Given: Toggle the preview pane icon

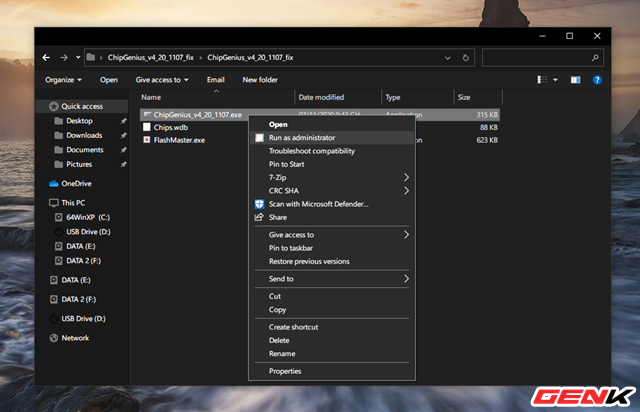Looking at the screenshot, I should point(576,80).
